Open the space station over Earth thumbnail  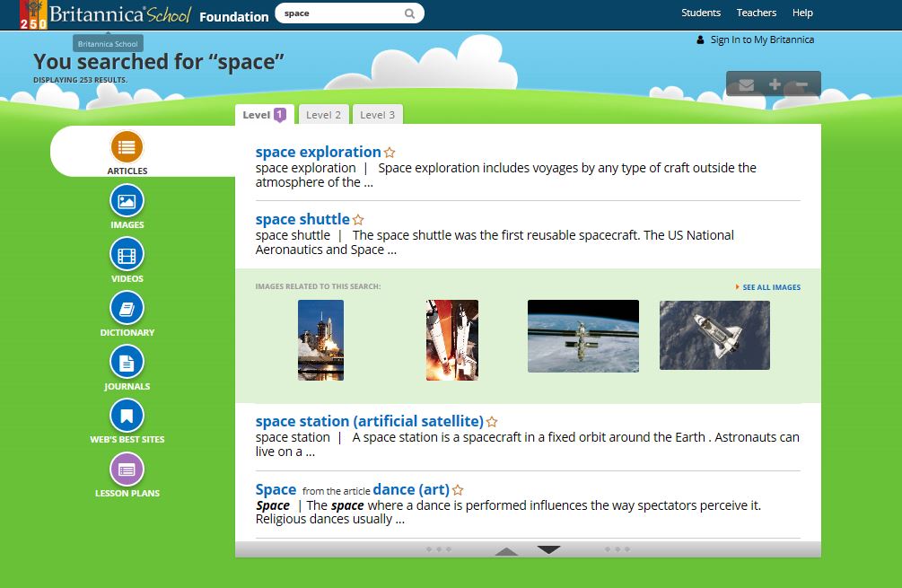pos(583,336)
